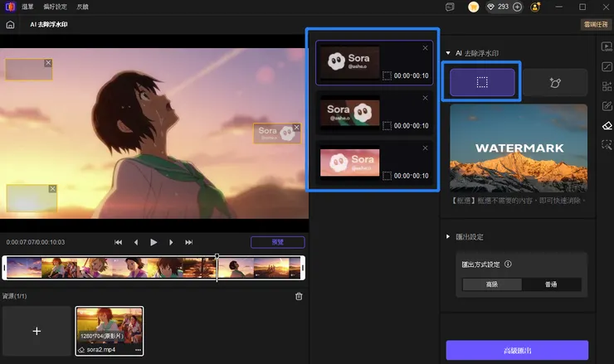The width and height of the screenshot is (614, 364).
Task: Show info about 匯出方式設定
Action: tap(508, 265)
